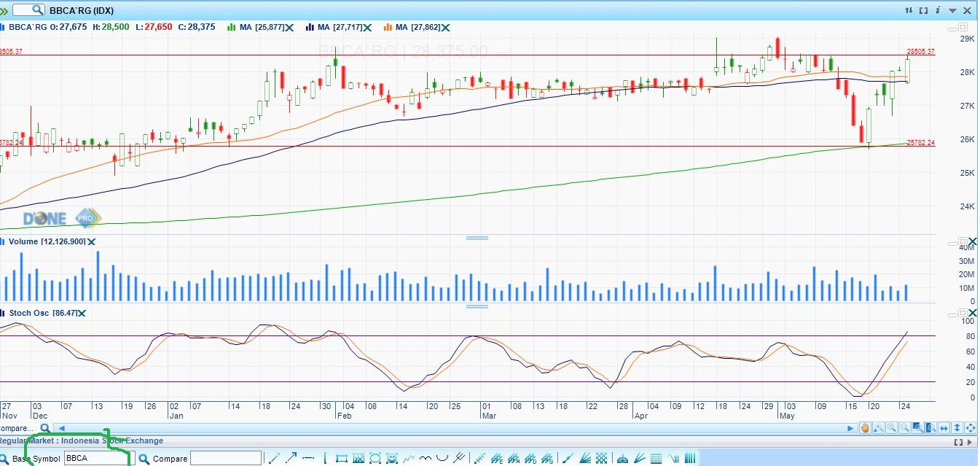Select the channel tool marked R
The height and width of the screenshot is (466, 980).
coord(513,458)
